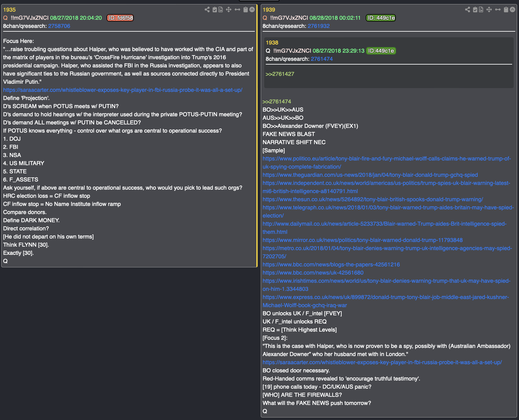Click the horizontal resize arrows on post 1935
The width and height of the screenshot is (519, 420).
click(237, 10)
